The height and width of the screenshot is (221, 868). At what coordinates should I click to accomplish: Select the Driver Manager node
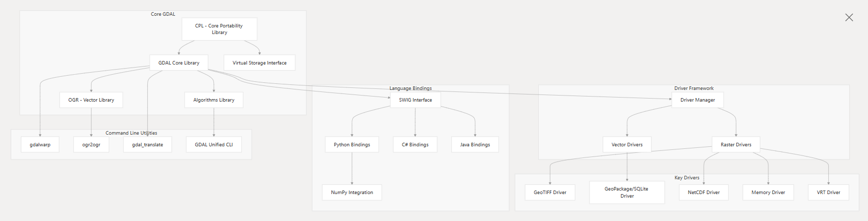(x=698, y=100)
